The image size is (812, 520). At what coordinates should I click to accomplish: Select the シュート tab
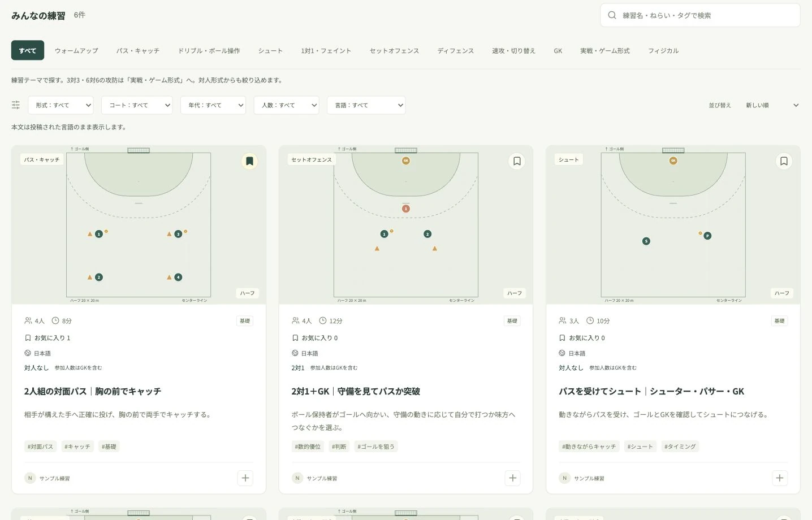270,51
